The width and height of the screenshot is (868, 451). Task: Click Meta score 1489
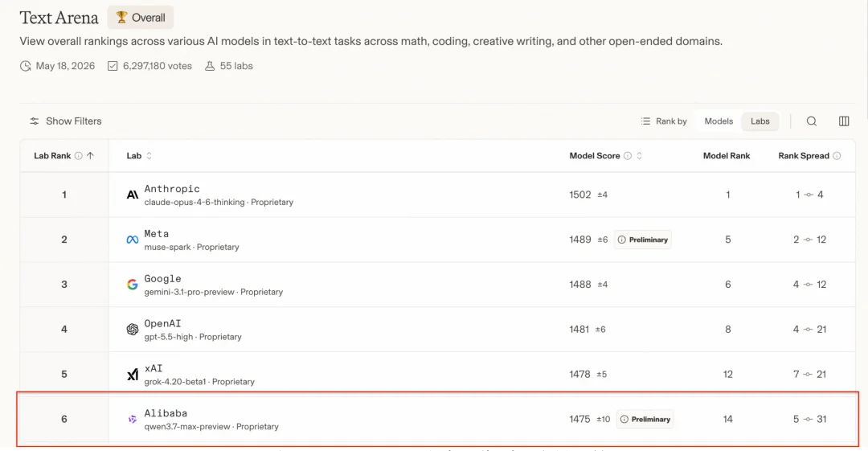[580, 240]
